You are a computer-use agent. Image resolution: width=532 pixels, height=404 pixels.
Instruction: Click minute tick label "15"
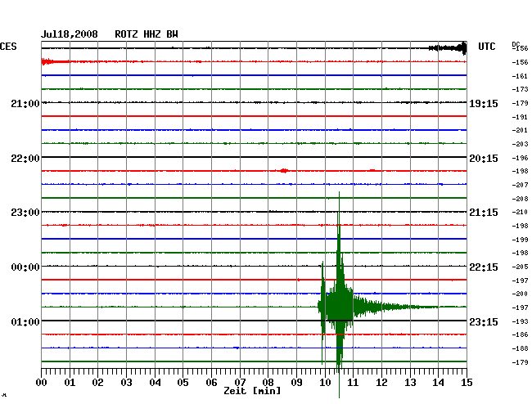pyautogui.click(x=467, y=383)
